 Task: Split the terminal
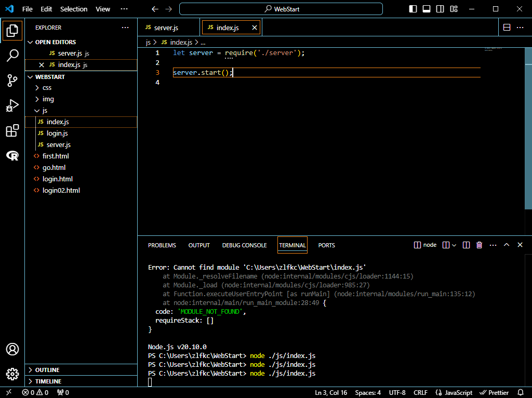click(466, 245)
